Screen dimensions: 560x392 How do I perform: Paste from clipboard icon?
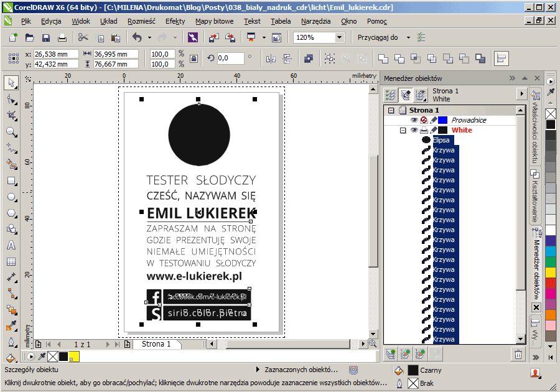pos(115,37)
